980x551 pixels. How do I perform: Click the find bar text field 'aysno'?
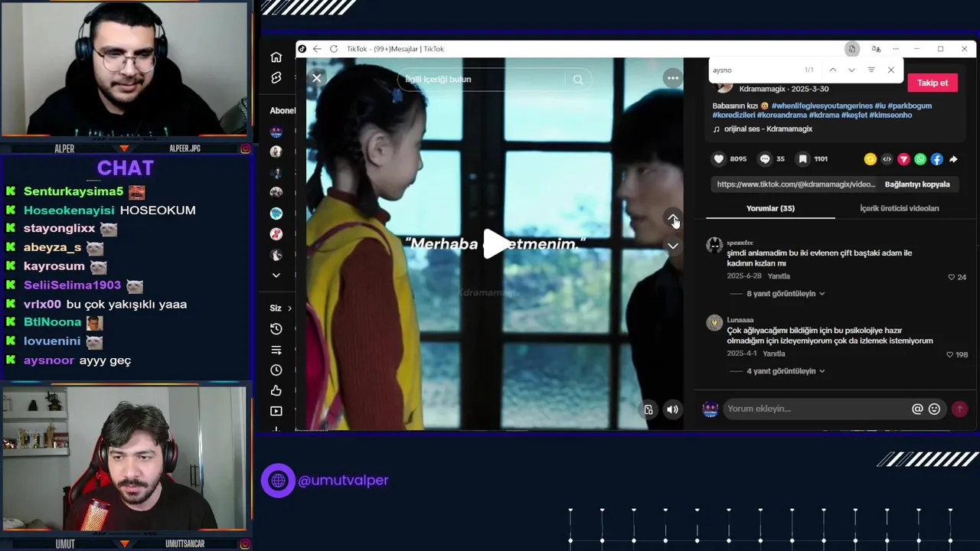pos(754,70)
